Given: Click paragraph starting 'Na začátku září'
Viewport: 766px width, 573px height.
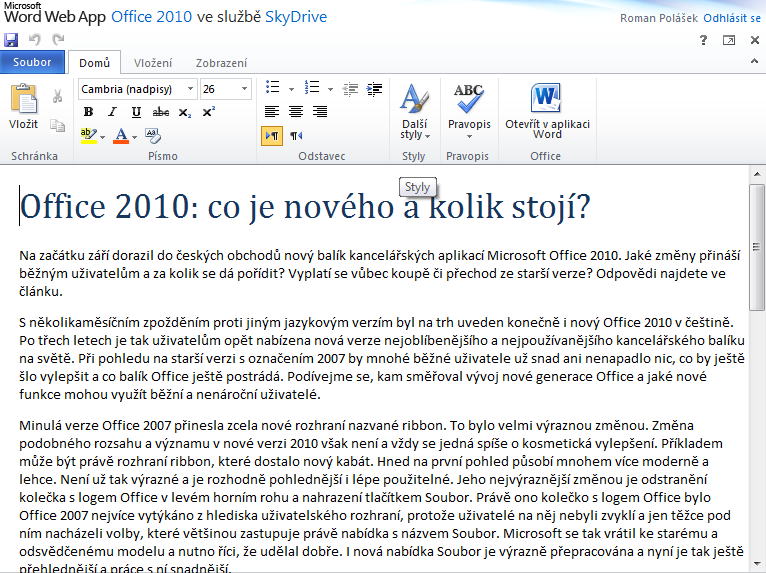Looking at the screenshot, I should pyautogui.click(x=380, y=274).
